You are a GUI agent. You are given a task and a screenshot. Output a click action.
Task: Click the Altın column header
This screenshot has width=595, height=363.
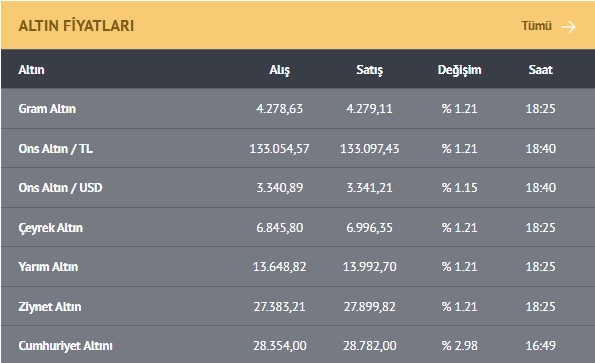(31, 70)
